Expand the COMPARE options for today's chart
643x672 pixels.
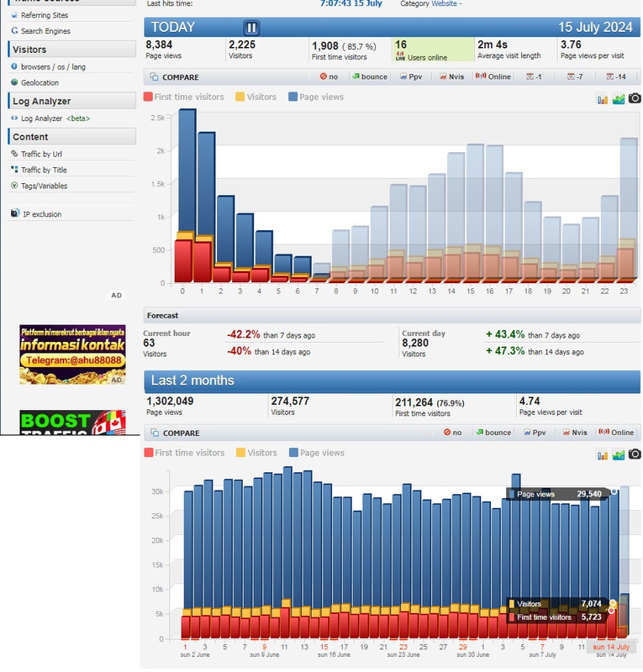point(175,76)
